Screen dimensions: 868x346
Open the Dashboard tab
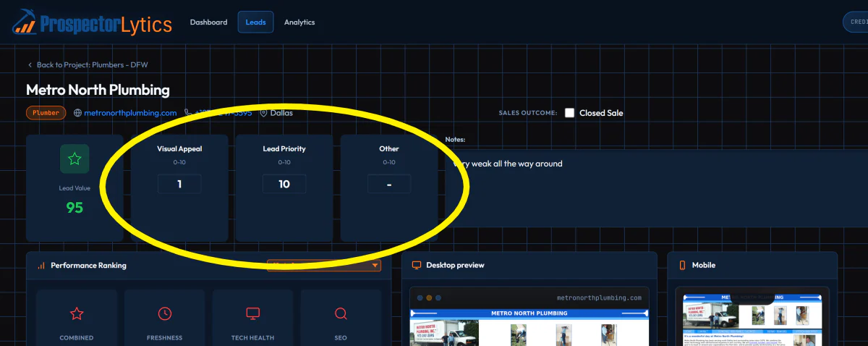point(208,22)
